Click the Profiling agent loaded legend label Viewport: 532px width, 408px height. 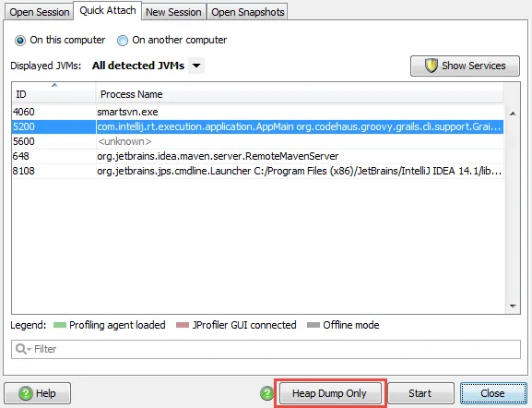pyautogui.click(x=117, y=325)
